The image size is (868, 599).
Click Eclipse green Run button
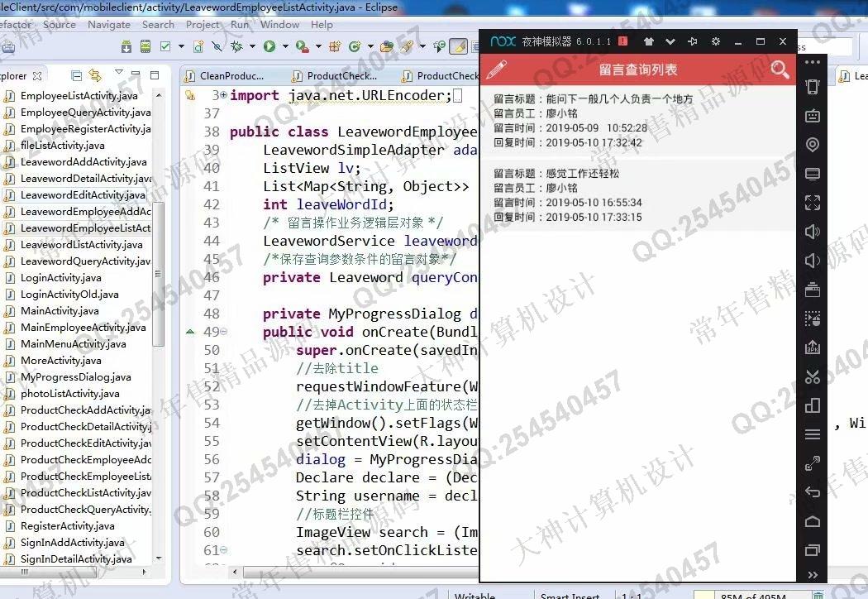[269, 46]
